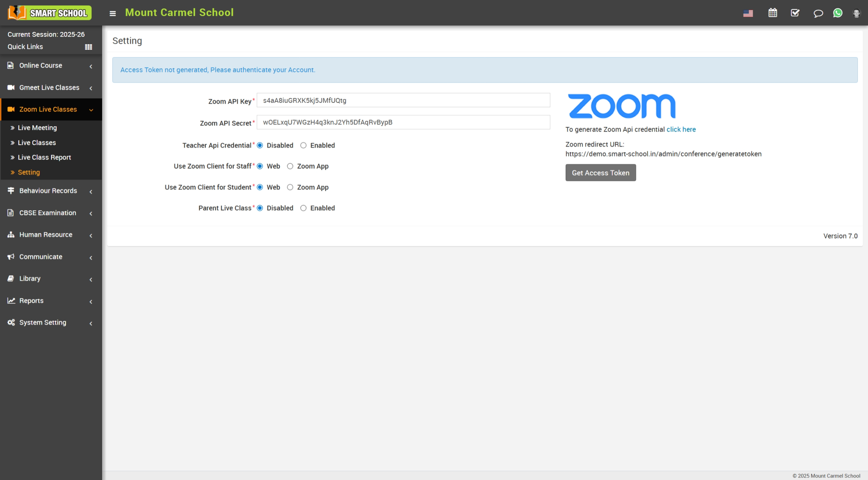Select Web for Staff Zoom client

coord(260,166)
